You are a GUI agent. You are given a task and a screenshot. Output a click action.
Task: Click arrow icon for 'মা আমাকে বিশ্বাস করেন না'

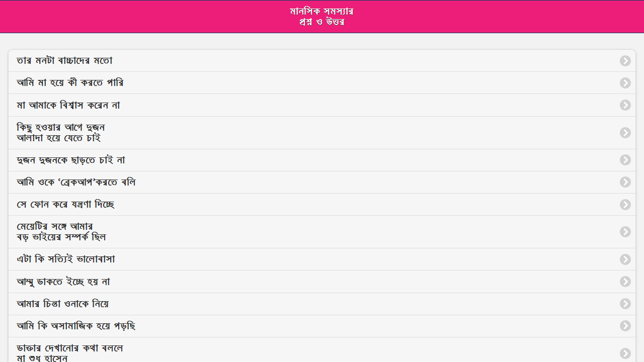(625, 105)
